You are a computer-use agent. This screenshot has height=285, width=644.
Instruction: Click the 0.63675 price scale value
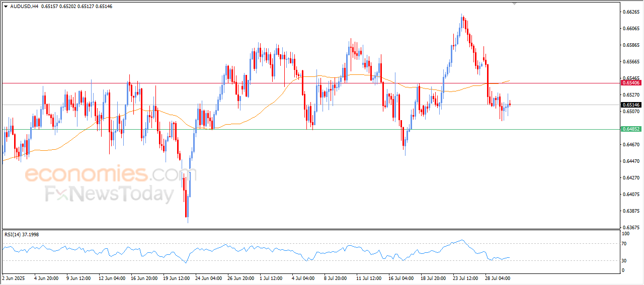(631, 227)
